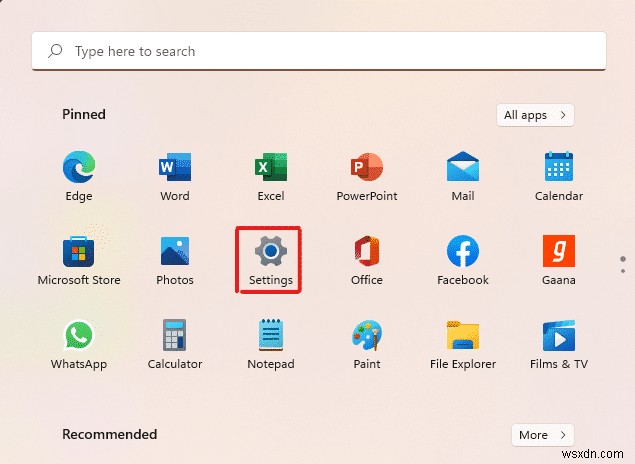Click the More button beside Recommended

point(543,435)
